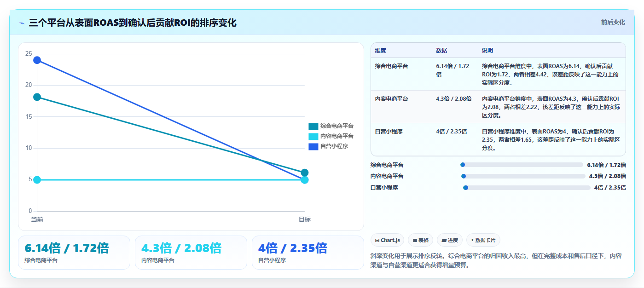The image size is (644, 288).
Task: Toggle 内容电商平台 legend color box
Action: [313, 136]
